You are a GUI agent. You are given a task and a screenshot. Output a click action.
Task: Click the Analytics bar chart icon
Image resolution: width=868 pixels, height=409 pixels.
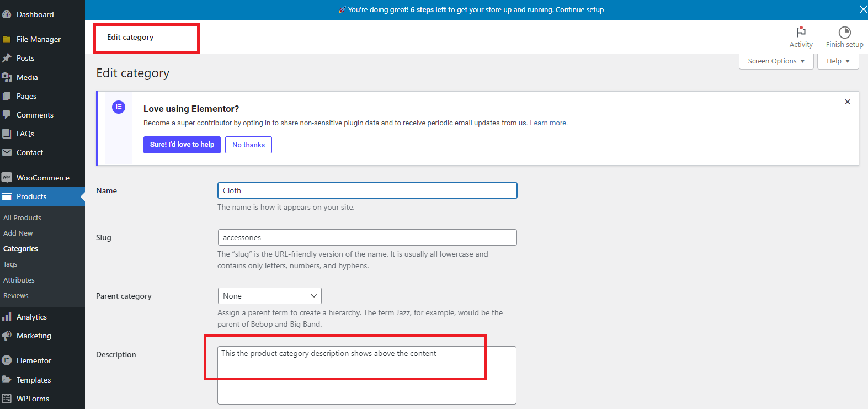tap(7, 317)
